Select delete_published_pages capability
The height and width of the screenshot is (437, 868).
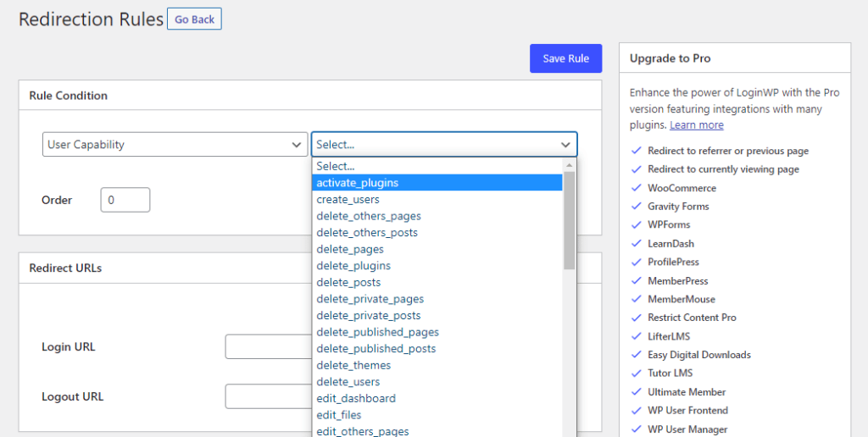pos(377,332)
